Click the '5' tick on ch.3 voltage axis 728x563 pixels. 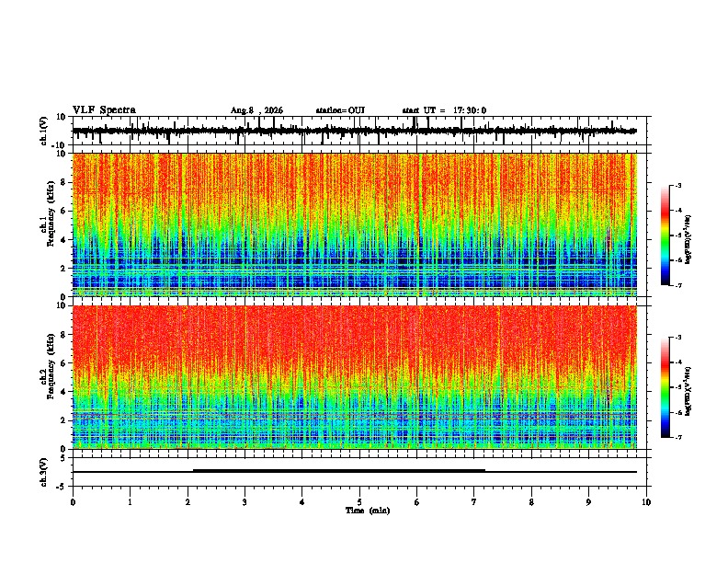click(x=63, y=458)
